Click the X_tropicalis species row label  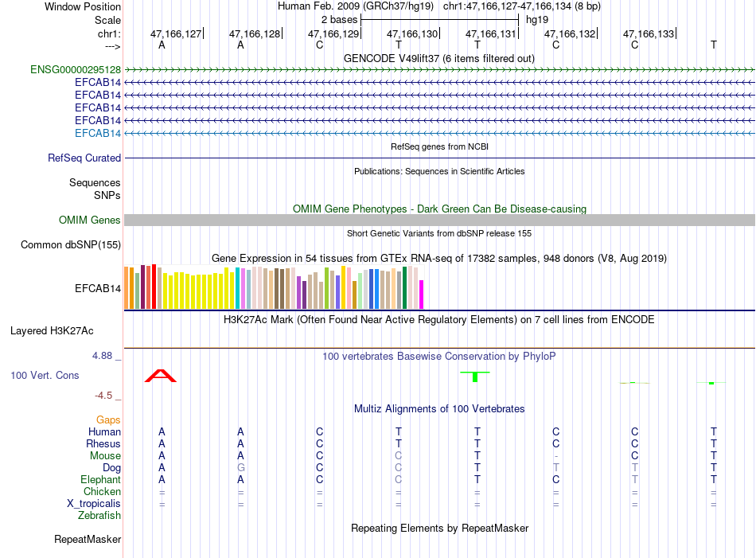click(94, 504)
